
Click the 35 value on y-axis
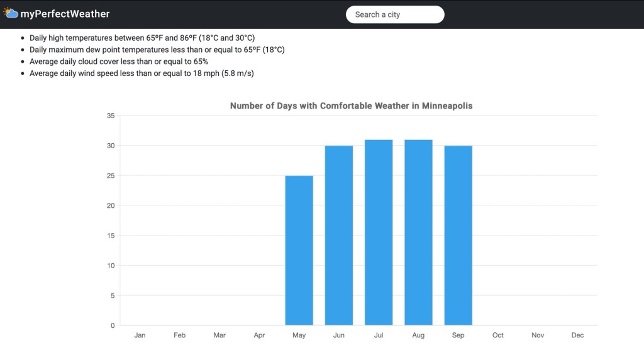(x=111, y=116)
